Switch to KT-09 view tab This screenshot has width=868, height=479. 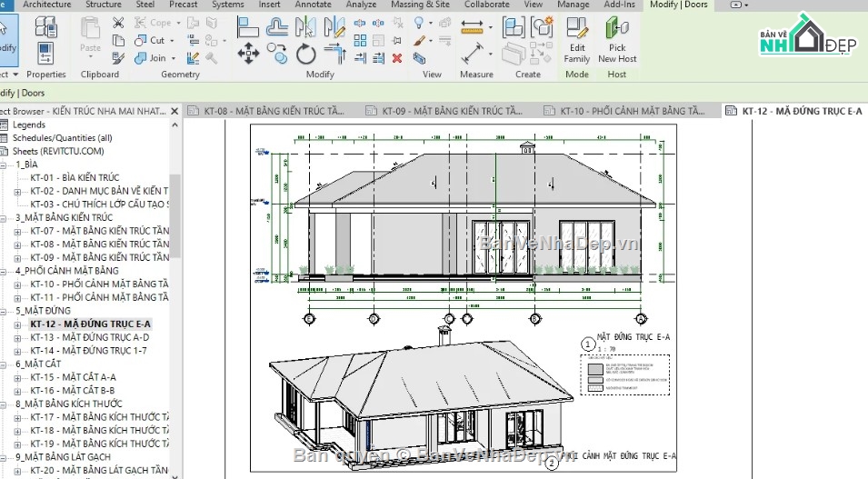point(451,111)
